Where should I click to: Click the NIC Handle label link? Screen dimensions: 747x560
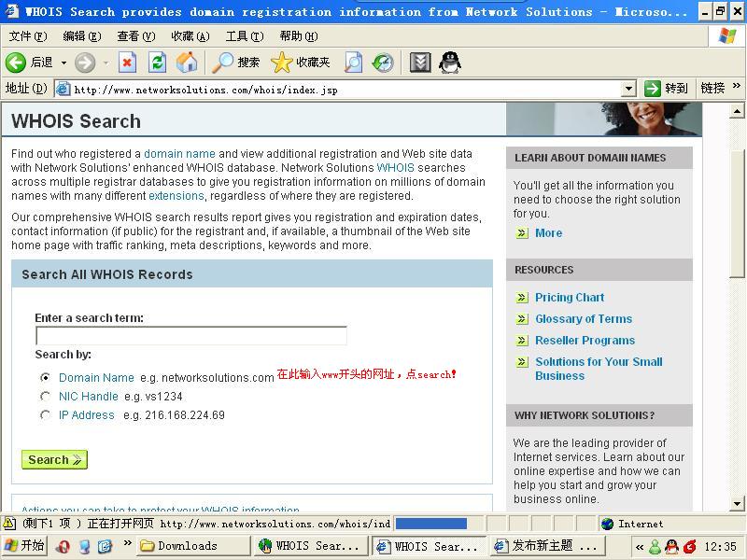tap(89, 396)
